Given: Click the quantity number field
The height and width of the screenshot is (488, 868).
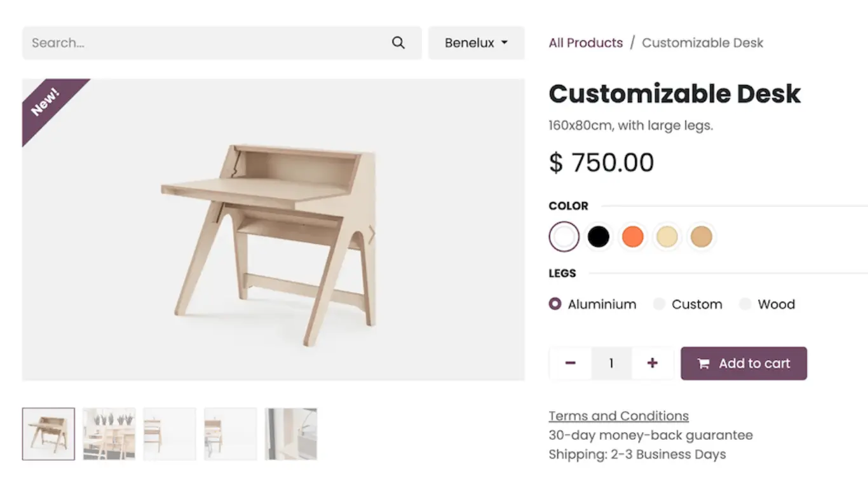Looking at the screenshot, I should pyautogui.click(x=611, y=363).
